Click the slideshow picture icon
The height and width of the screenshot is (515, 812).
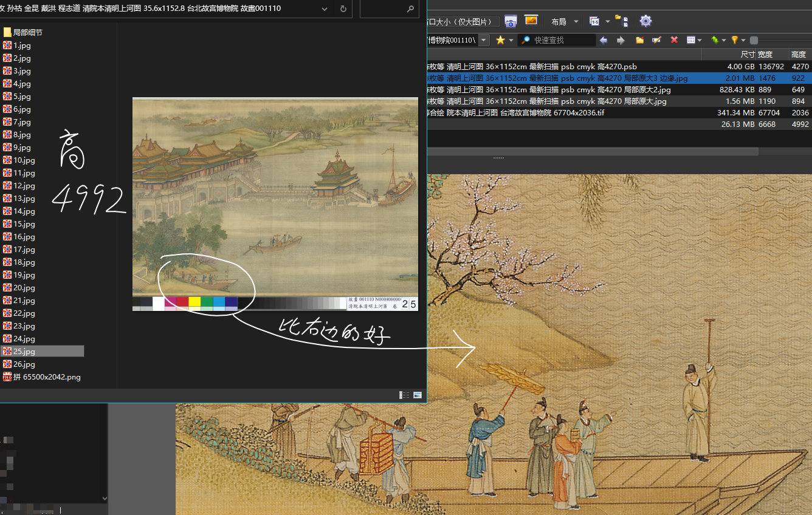click(531, 21)
